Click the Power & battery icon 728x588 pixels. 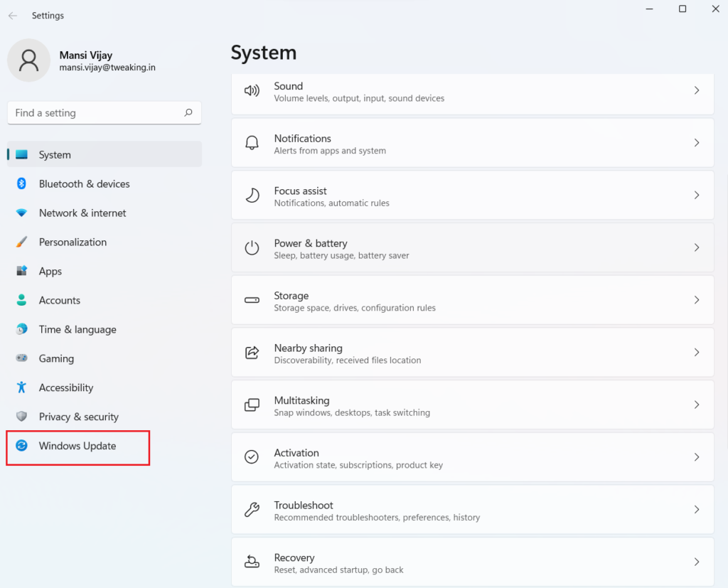[x=252, y=247]
